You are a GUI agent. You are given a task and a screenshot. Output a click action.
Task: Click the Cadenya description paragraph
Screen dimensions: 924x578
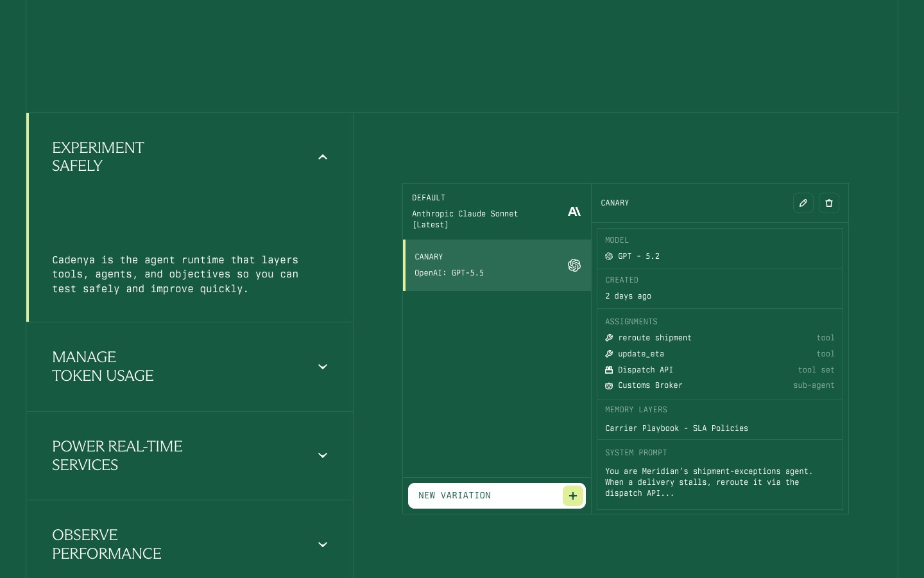(175, 274)
